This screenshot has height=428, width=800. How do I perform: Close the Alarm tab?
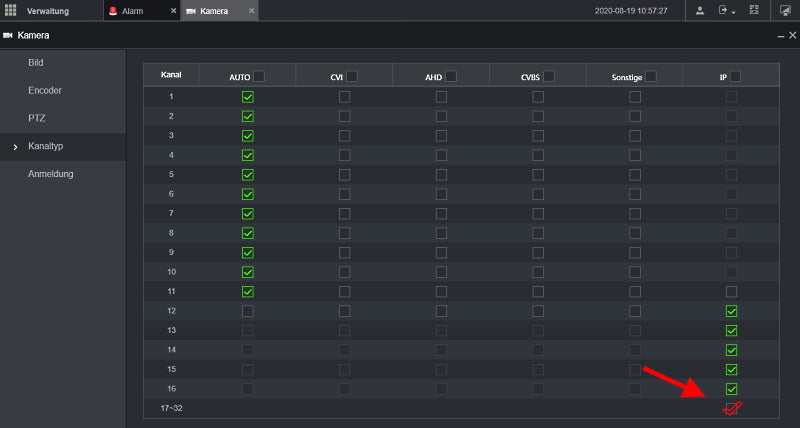[x=173, y=11]
